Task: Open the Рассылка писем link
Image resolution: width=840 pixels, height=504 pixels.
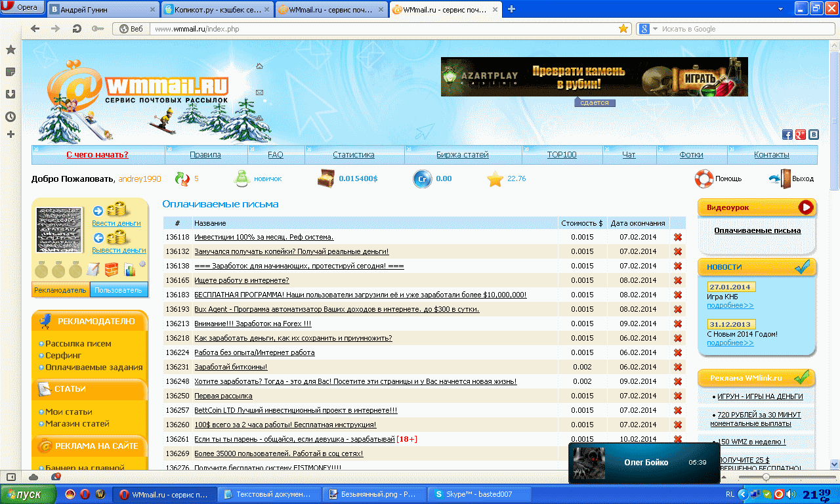Action: point(78,343)
